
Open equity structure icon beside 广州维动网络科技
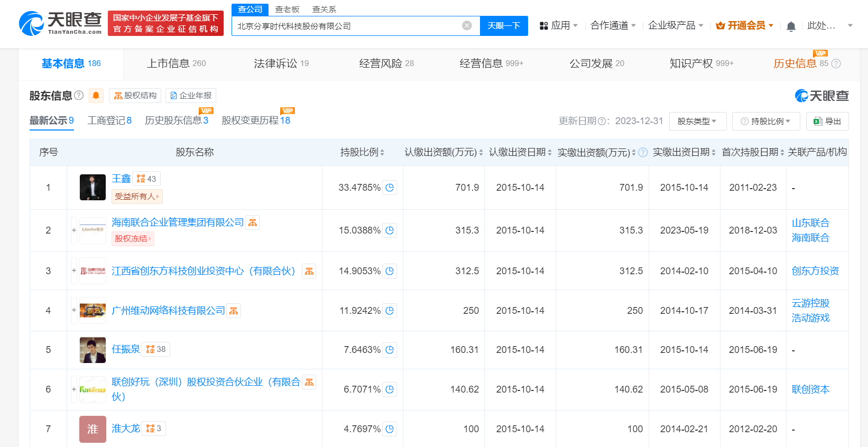[234, 311]
